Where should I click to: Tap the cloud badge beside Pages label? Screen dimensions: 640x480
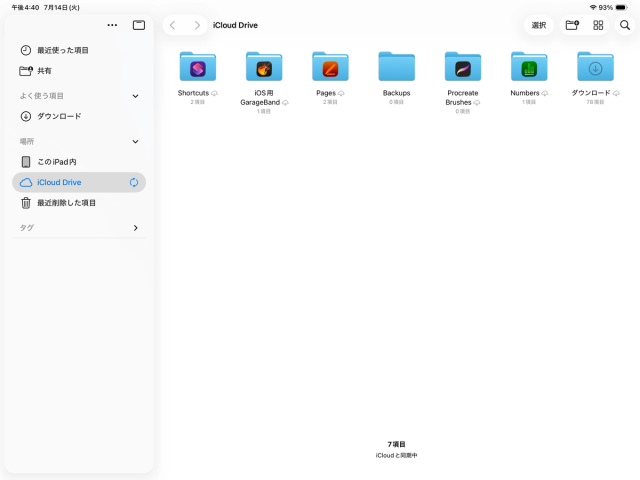pos(341,93)
